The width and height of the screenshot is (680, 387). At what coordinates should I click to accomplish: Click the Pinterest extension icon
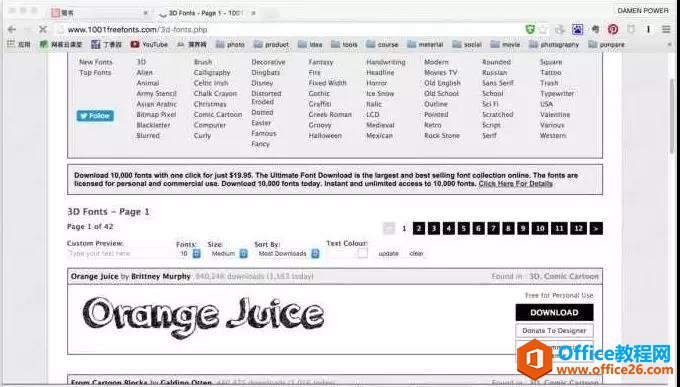[613, 30]
